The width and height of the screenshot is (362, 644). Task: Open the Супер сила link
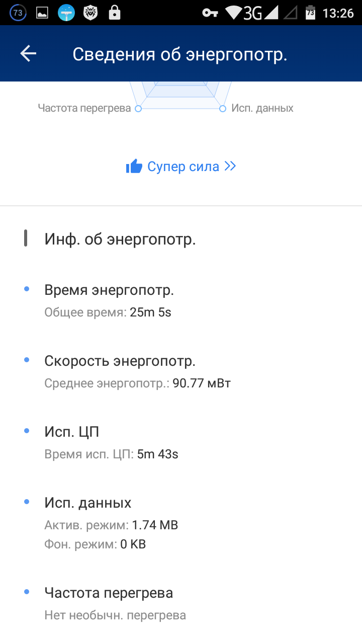pyautogui.click(x=183, y=167)
